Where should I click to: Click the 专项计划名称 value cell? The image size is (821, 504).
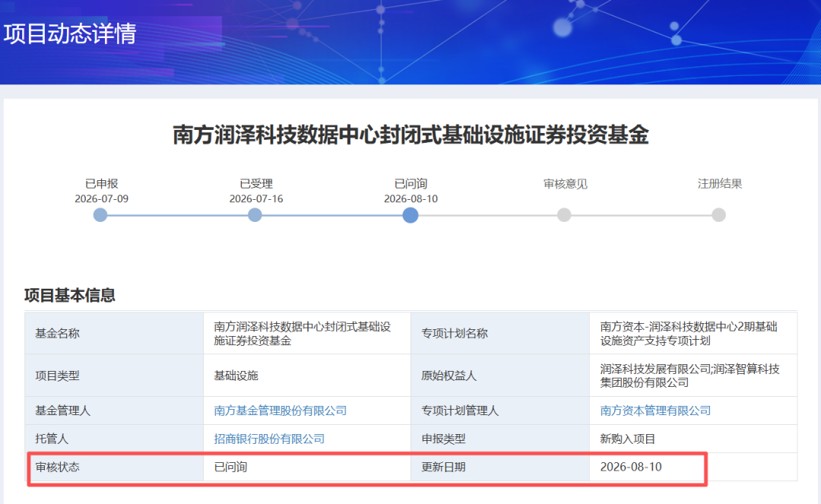[x=693, y=334]
